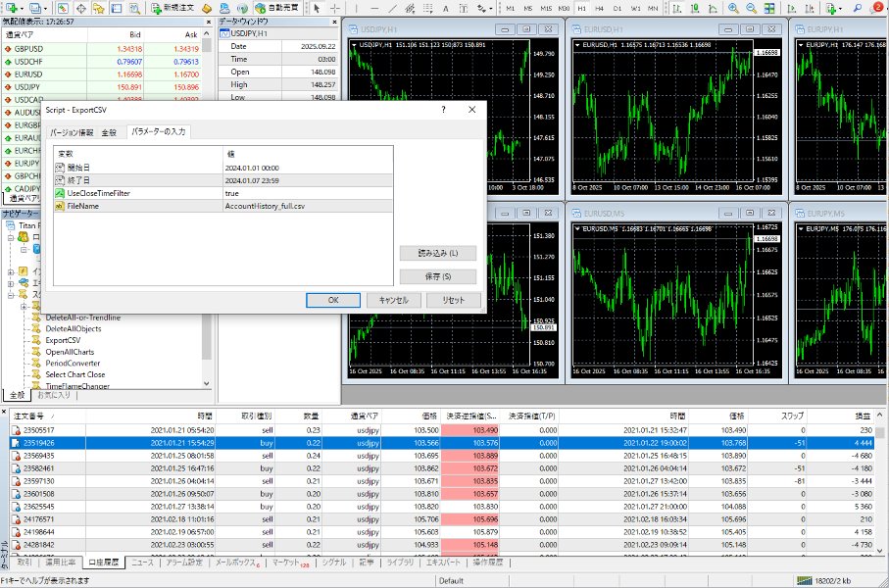The height and width of the screenshot is (588, 889).
Task: Expand the エキスパート node in Navigator
Action: coord(10,284)
